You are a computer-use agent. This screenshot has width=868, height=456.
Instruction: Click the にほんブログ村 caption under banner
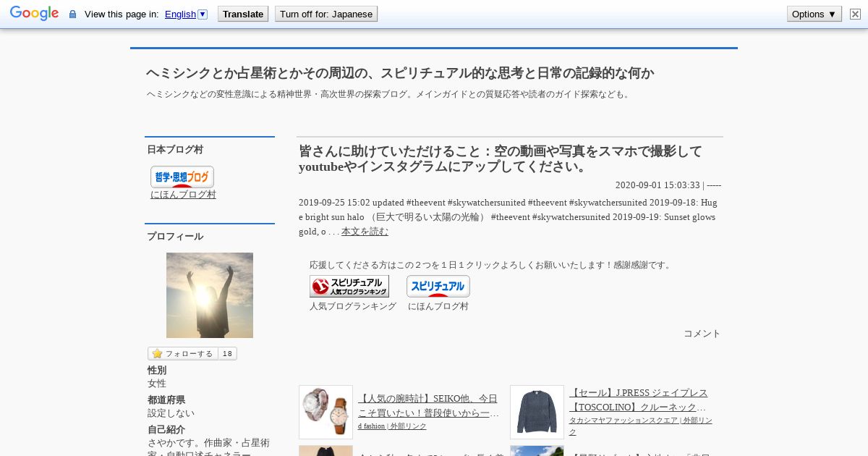coord(438,306)
